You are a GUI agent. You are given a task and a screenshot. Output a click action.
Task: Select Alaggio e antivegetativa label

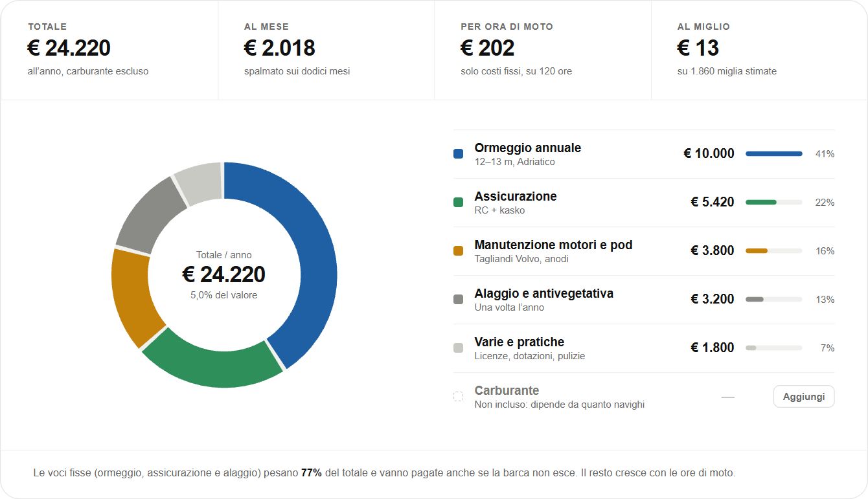coord(544,293)
